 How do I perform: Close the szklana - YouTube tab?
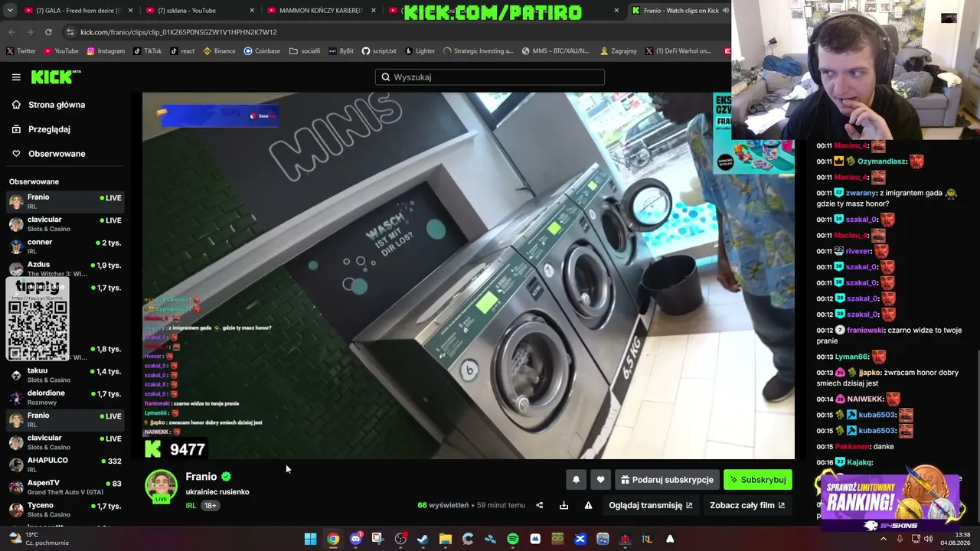(253, 11)
